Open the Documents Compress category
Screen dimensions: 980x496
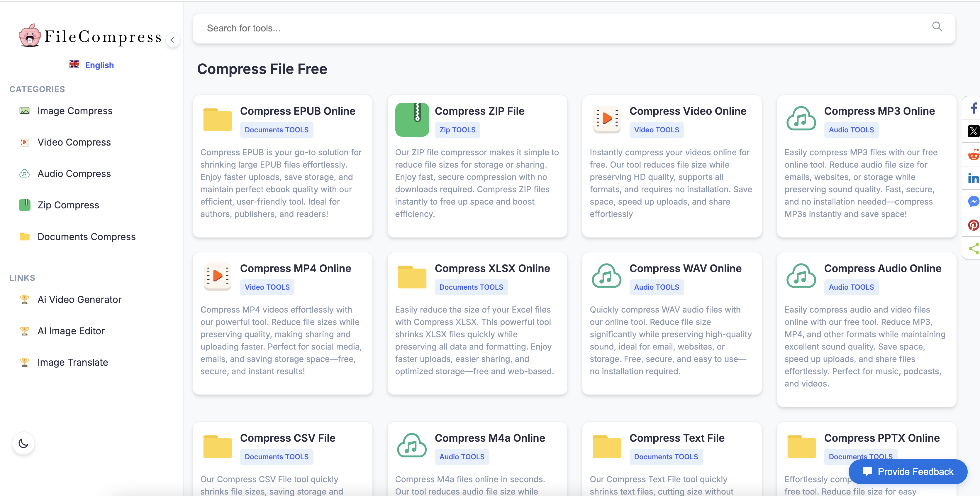87,236
